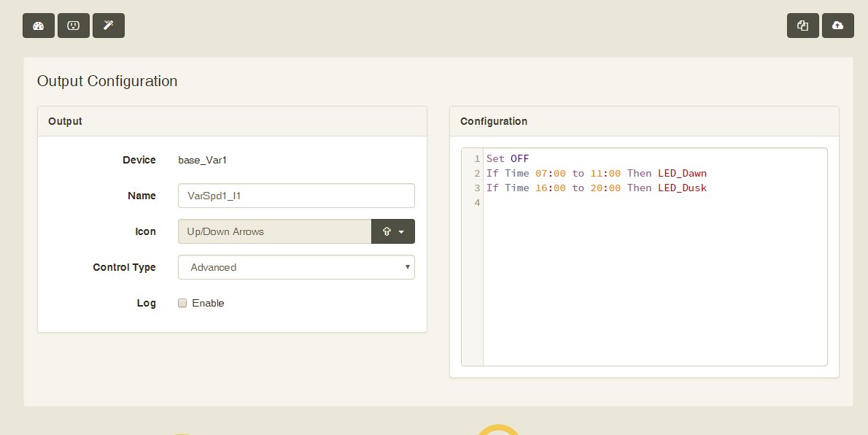The height and width of the screenshot is (435, 868).
Task: Open the outlets icon button
Action: pyautogui.click(x=74, y=26)
